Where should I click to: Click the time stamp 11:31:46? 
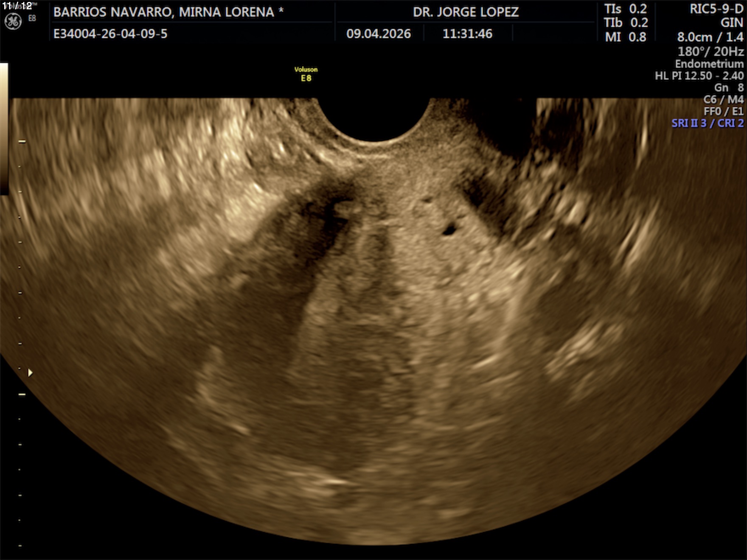(467, 34)
